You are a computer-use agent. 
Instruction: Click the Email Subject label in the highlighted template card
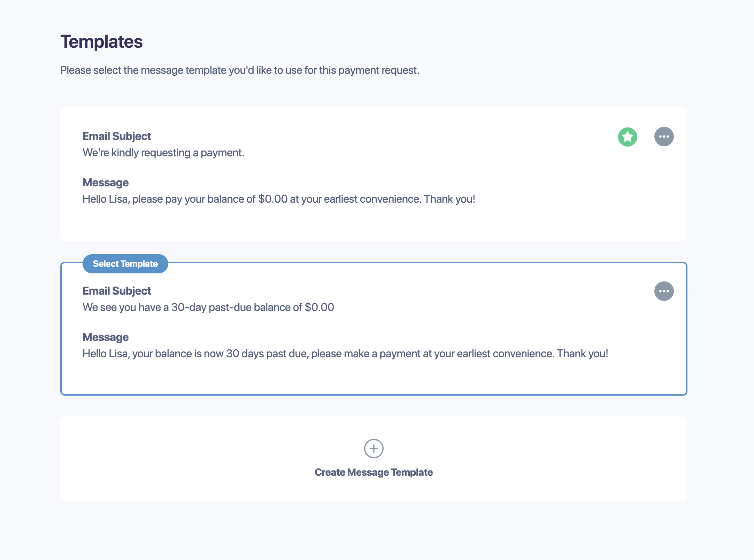(117, 291)
